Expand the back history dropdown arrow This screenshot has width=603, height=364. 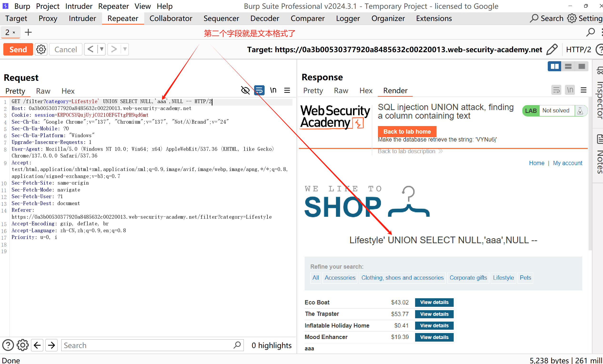click(101, 49)
